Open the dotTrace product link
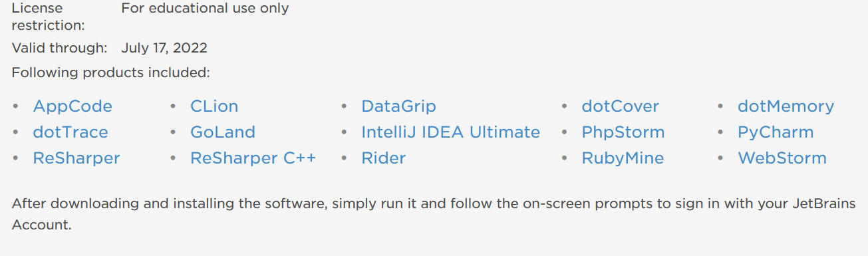Screen dimensions: 868x256 [71, 132]
